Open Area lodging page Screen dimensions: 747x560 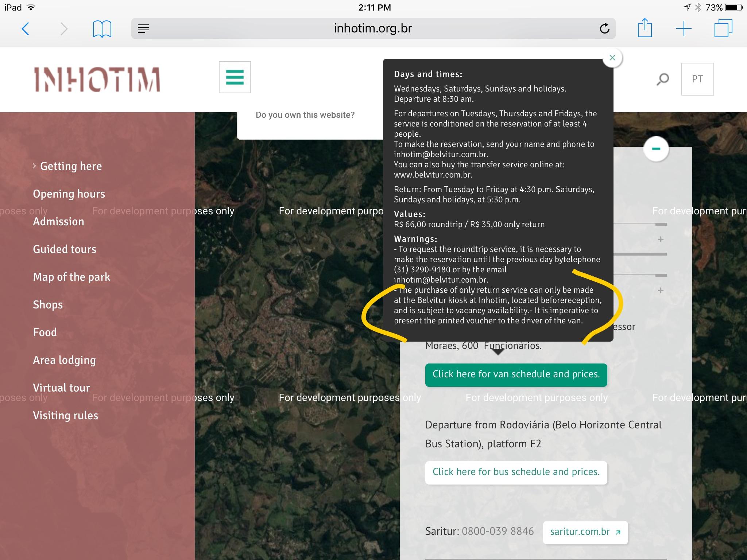(64, 360)
